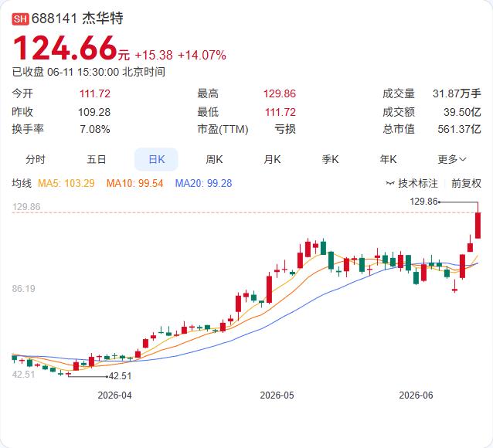The width and height of the screenshot is (493, 448).
Task: Click the 技术标注 annotation icon
Action: point(390,183)
